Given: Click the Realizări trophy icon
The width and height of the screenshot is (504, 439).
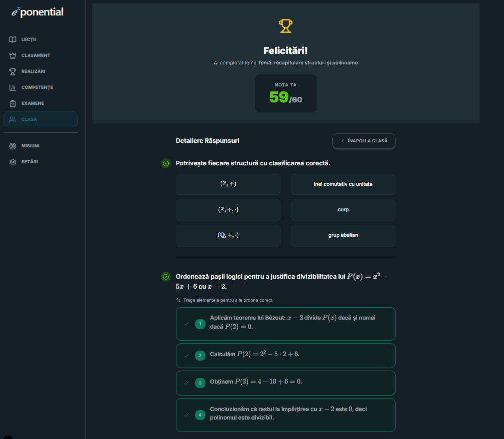Looking at the screenshot, I should pyautogui.click(x=12, y=71).
